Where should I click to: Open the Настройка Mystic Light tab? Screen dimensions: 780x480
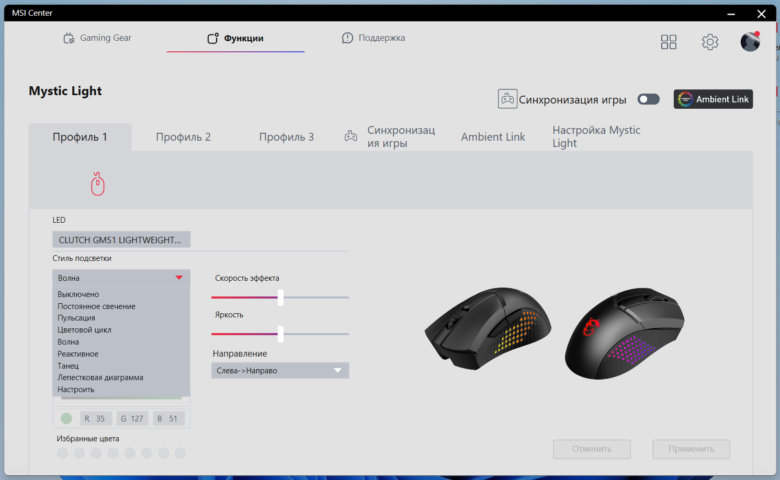(x=596, y=136)
